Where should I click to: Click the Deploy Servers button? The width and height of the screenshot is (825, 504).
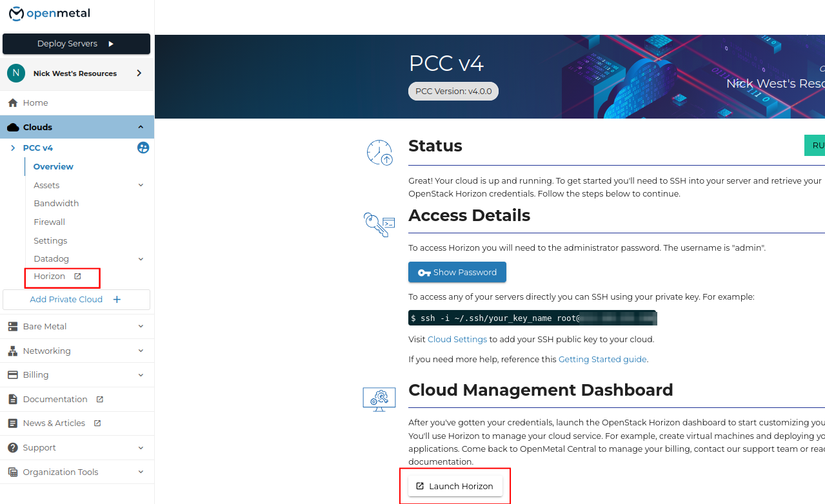pyautogui.click(x=77, y=44)
